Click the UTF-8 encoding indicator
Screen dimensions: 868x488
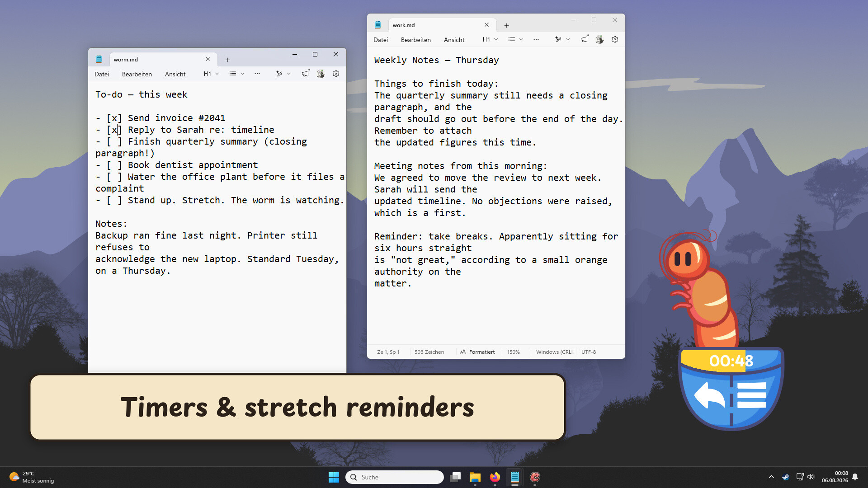(x=589, y=352)
